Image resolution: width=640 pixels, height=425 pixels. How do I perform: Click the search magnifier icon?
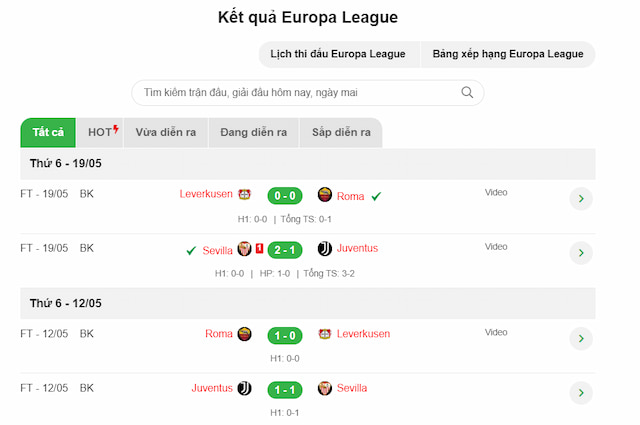coord(467,92)
